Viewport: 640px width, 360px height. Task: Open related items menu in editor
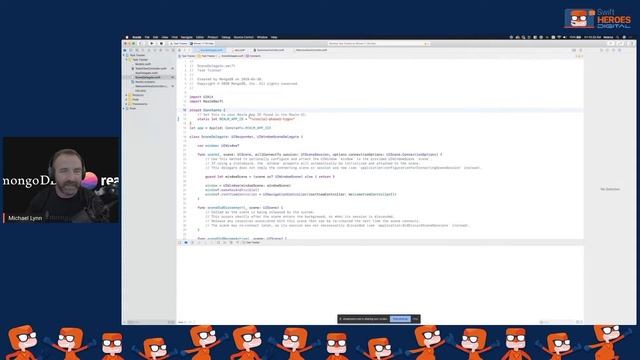pos(179,50)
